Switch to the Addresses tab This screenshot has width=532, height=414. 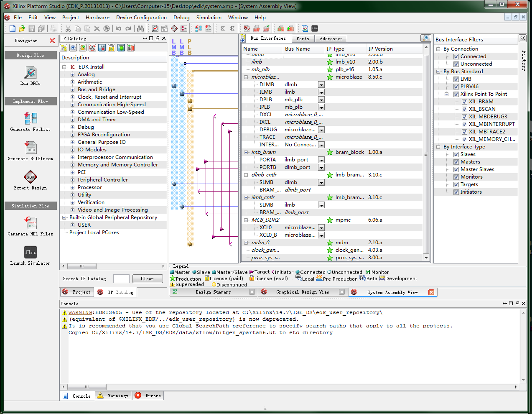331,38
